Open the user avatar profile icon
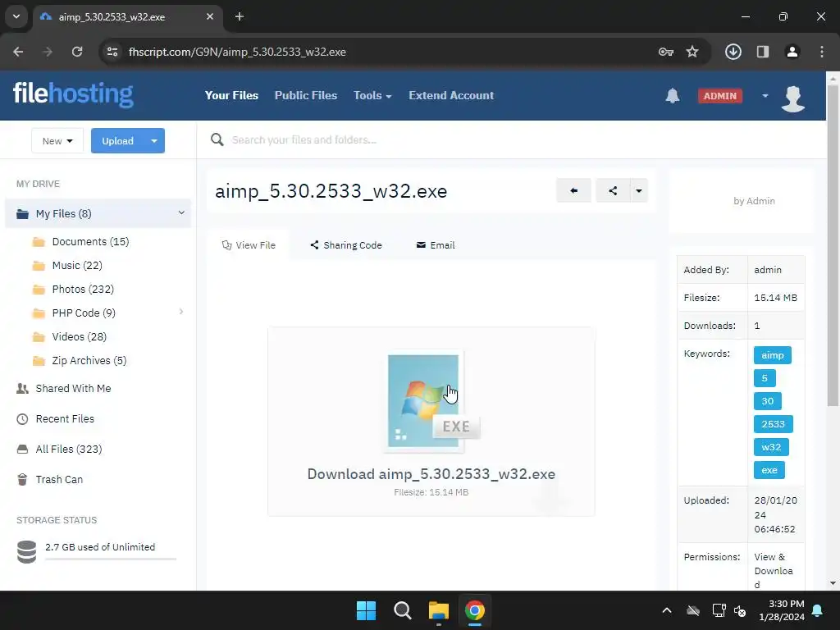This screenshot has height=630, width=840. point(793,98)
